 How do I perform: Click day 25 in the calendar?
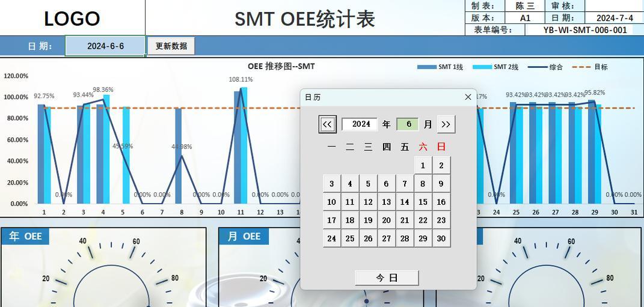click(350, 239)
